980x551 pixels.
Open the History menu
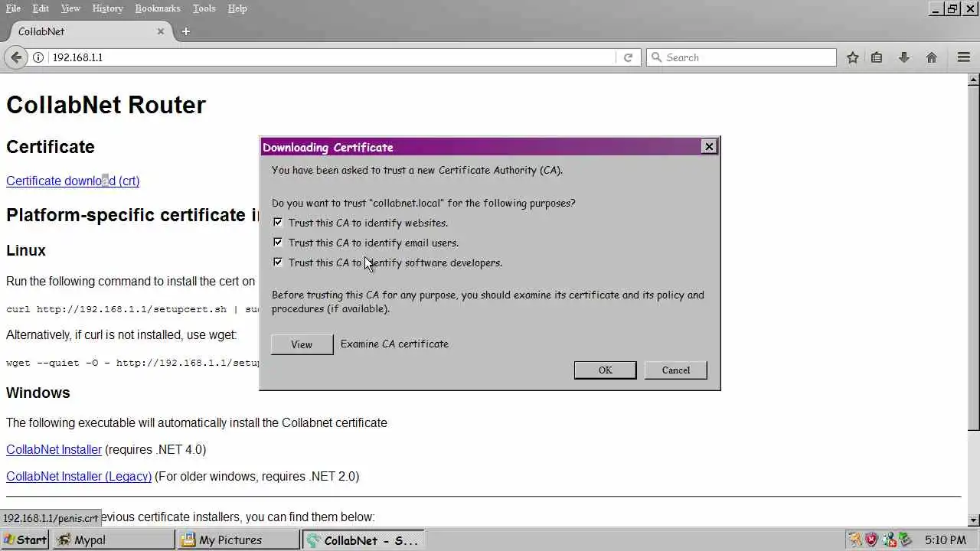107,8
